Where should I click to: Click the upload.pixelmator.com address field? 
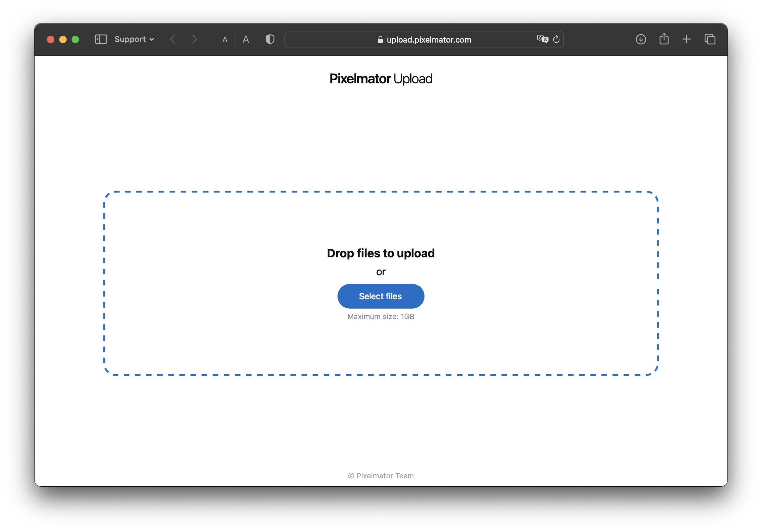[x=429, y=40]
